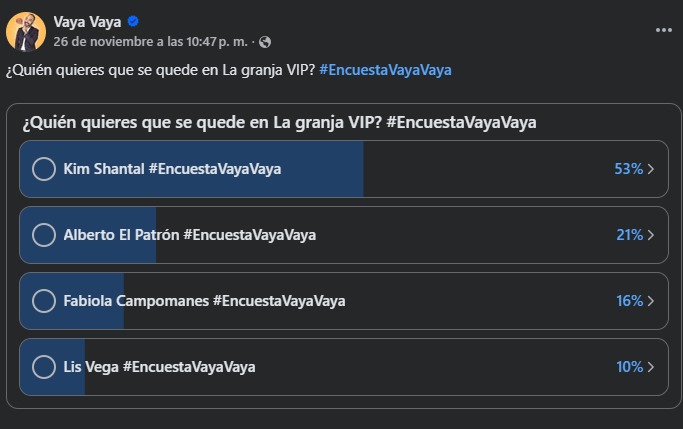683x429 pixels.
Task: Click the poll question title text
Action: click(x=278, y=122)
